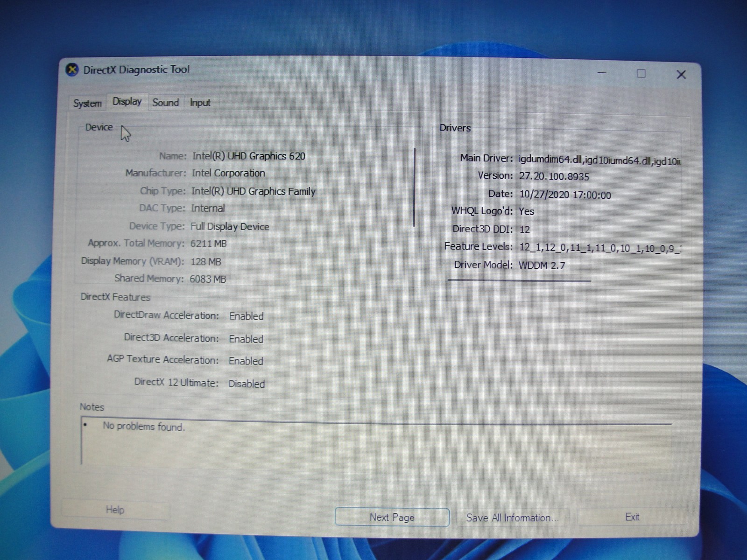Viewport: 747px width, 560px height.
Task: Click the 'Intel Corporation' manufacturer value
Action: pyautogui.click(x=228, y=173)
